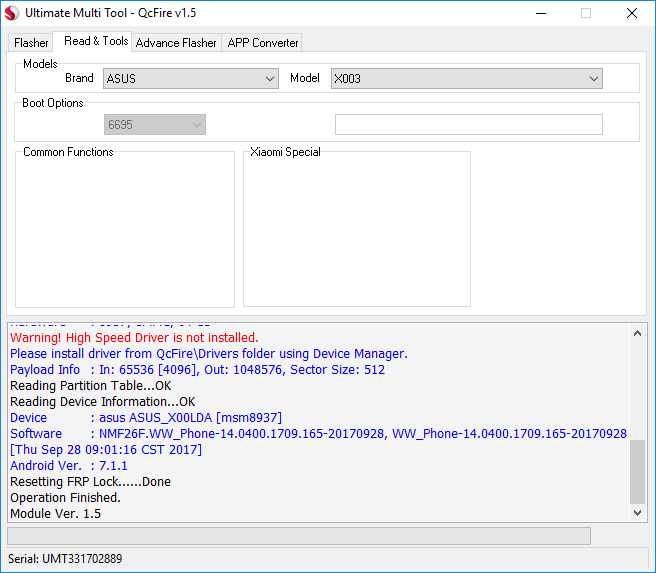Image resolution: width=656 pixels, height=573 pixels.
Task: Minimize the QcFire window
Action: [541, 13]
